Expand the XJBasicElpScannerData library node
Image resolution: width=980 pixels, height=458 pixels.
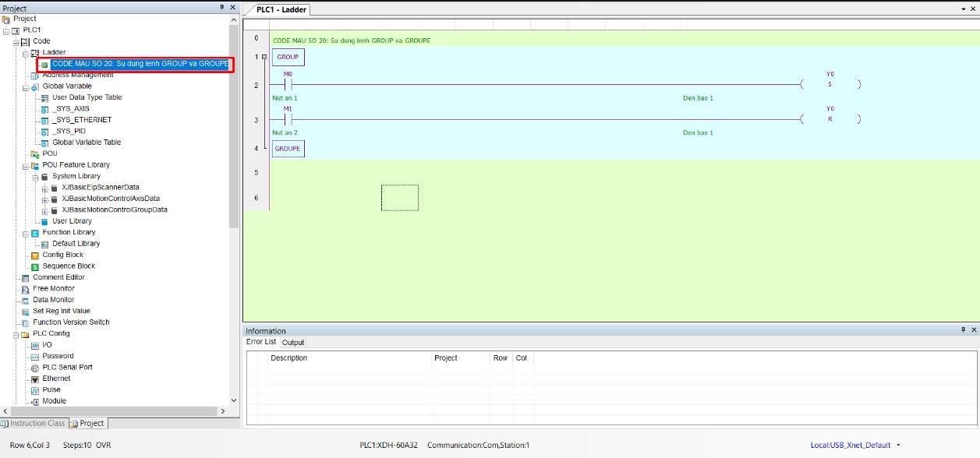point(44,188)
